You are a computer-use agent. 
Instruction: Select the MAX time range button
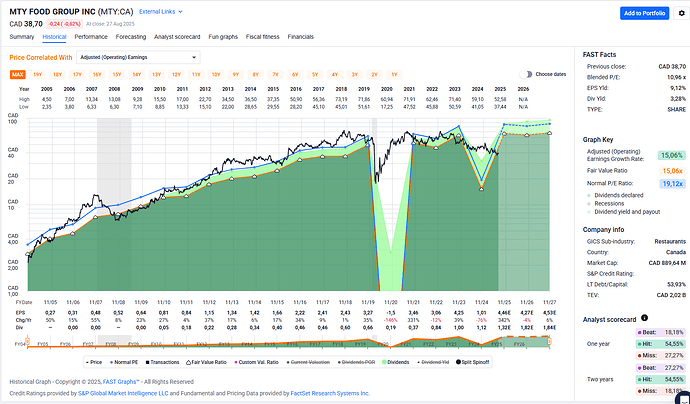[x=18, y=75]
